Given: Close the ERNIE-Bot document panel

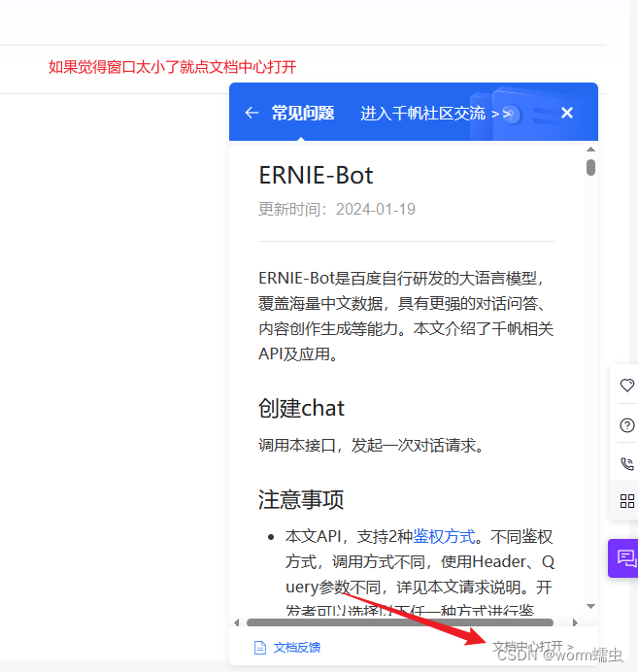Looking at the screenshot, I should pyautogui.click(x=567, y=113).
